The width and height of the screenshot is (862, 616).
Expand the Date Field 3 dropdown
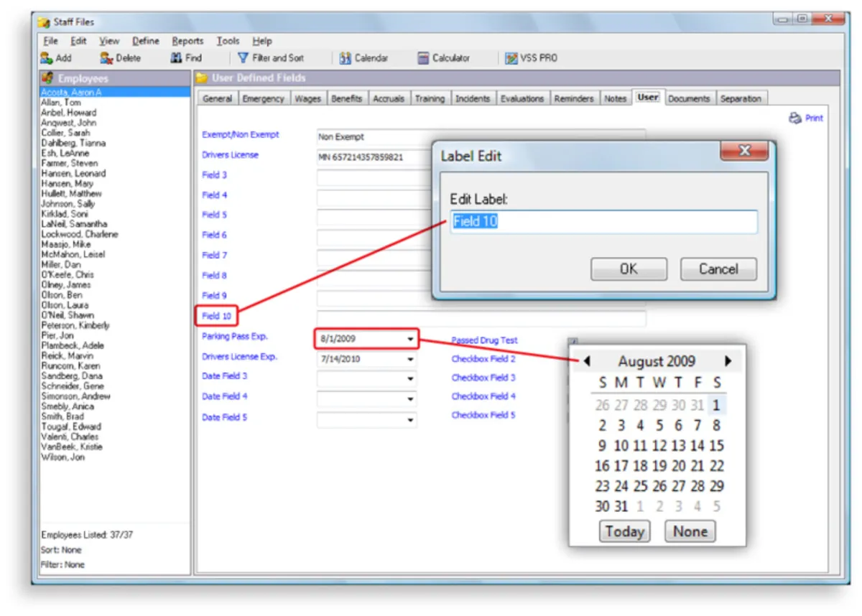[410, 378]
